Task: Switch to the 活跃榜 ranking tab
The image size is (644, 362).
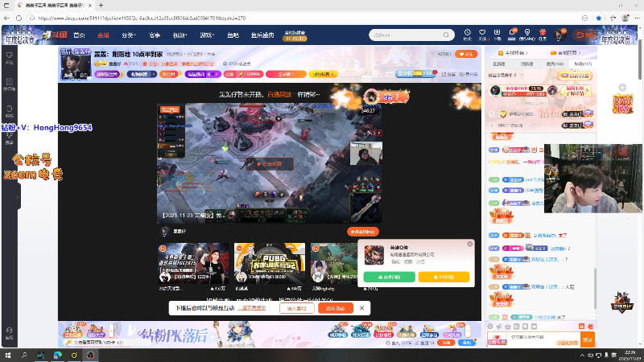Action: click(x=526, y=64)
